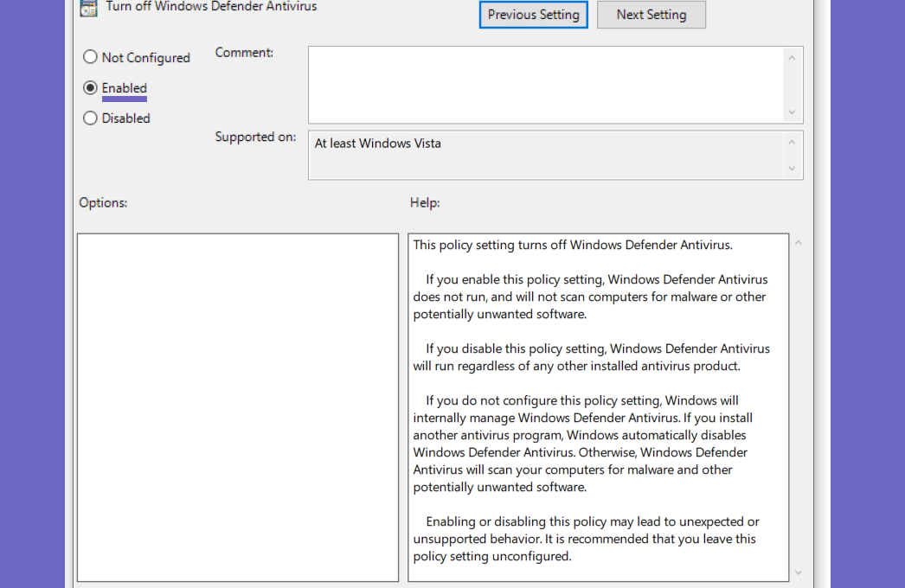Select the Disabled radio button
This screenshot has height=588, width=905.
tap(90, 118)
